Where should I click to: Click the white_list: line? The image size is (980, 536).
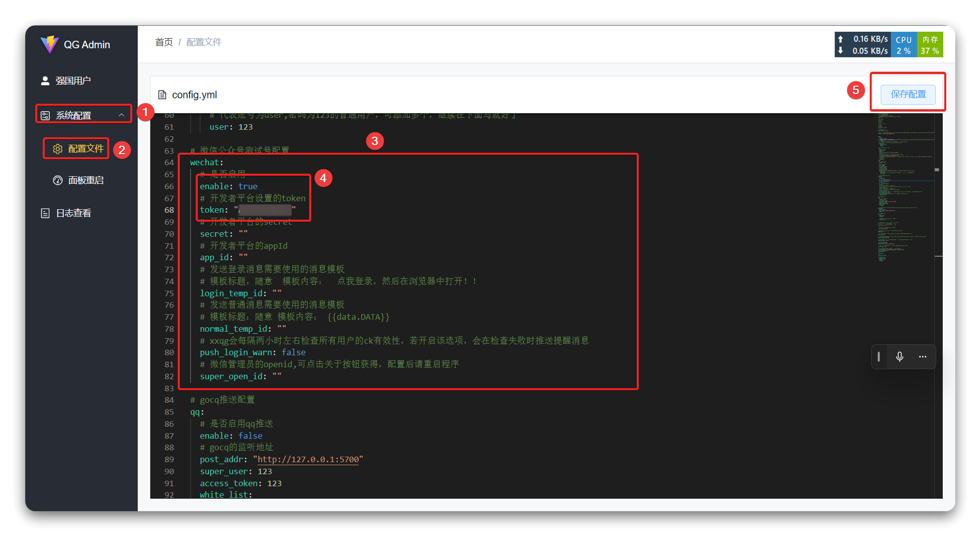[226, 494]
